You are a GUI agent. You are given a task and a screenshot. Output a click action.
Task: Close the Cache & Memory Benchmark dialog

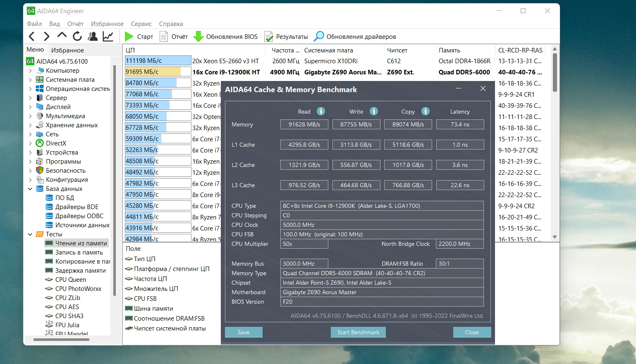click(483, 88)
